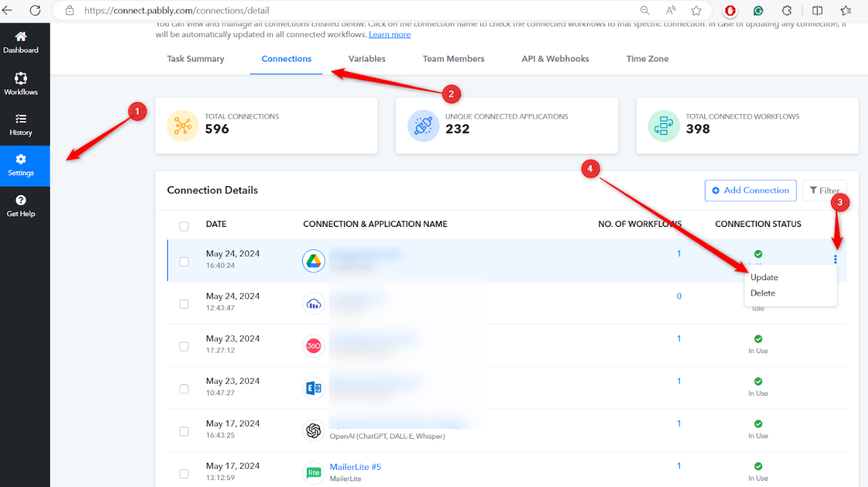
Task: Click the CONNECTION STATUS column header
Action: (x=758, y=224)
